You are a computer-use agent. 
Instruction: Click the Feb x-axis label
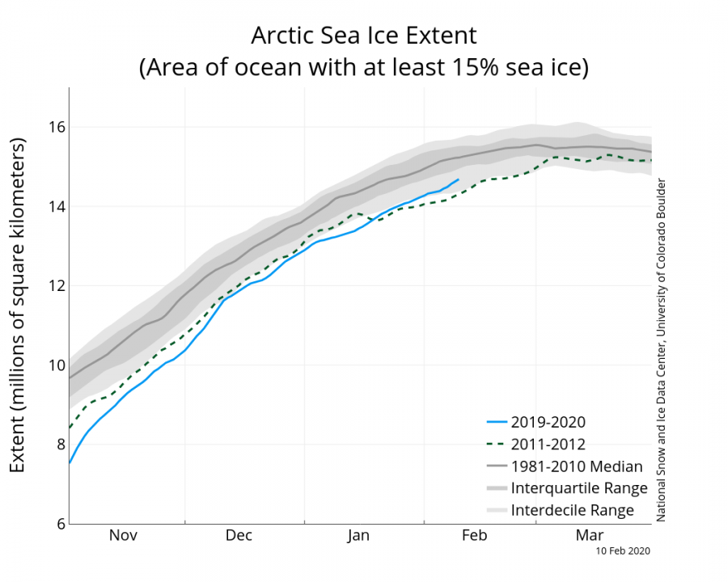[475, 535]
